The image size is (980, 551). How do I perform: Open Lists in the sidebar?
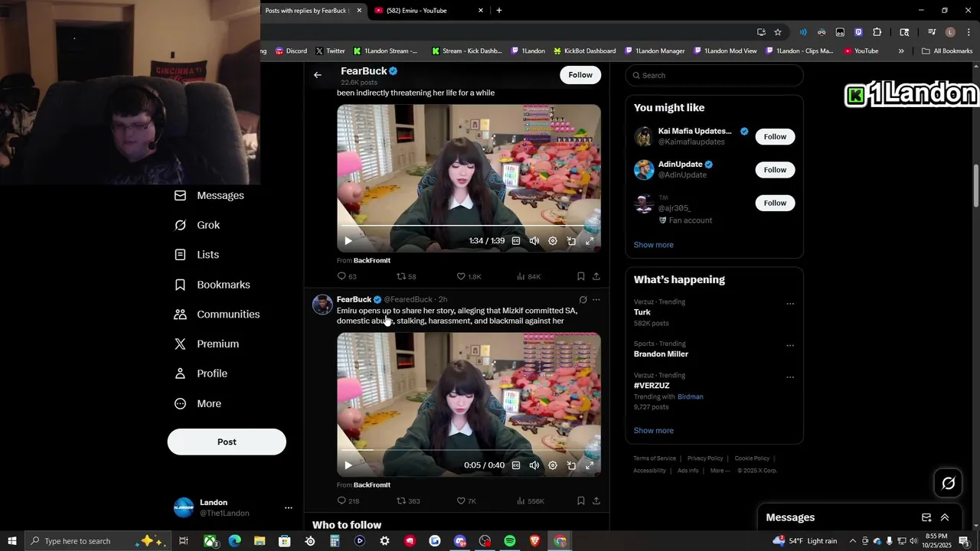tap(197, 255)
